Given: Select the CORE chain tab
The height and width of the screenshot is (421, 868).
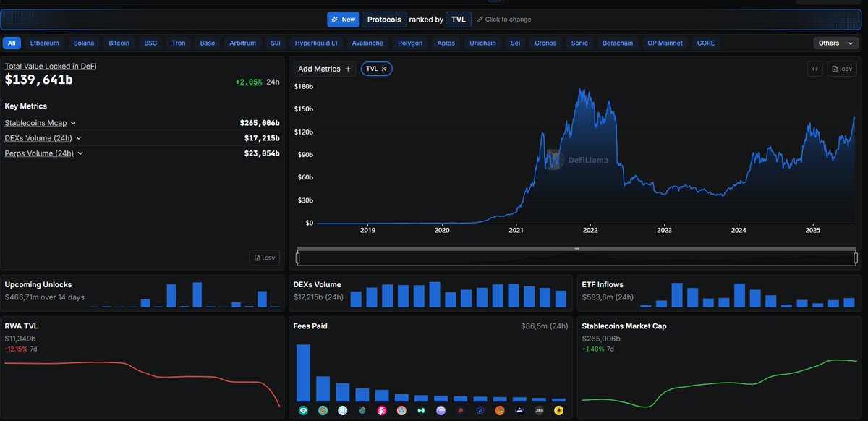Looking at the screenshot, I should tap(706, 43).
